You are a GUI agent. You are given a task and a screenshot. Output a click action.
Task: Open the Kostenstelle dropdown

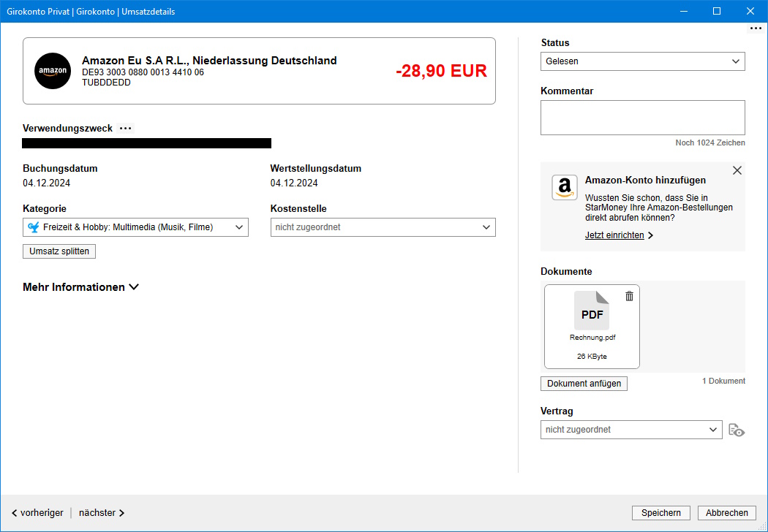pos(383,227)
